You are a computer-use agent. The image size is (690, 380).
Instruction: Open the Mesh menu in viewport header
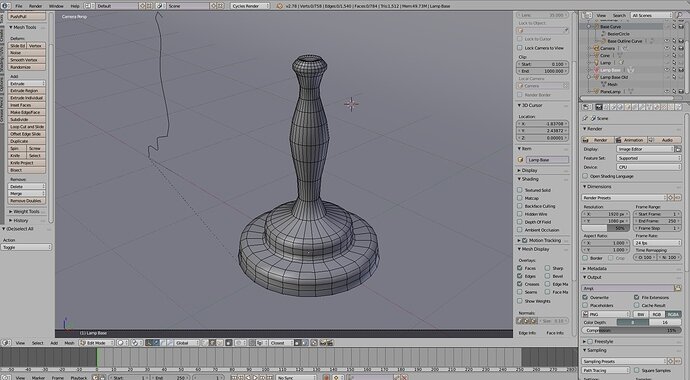[x=70, y=343]
